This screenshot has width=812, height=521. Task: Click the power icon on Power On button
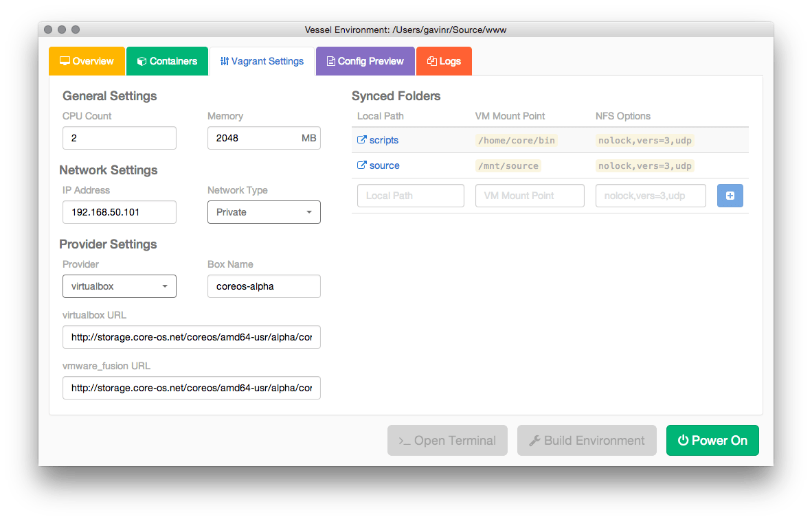click(683, 440)
